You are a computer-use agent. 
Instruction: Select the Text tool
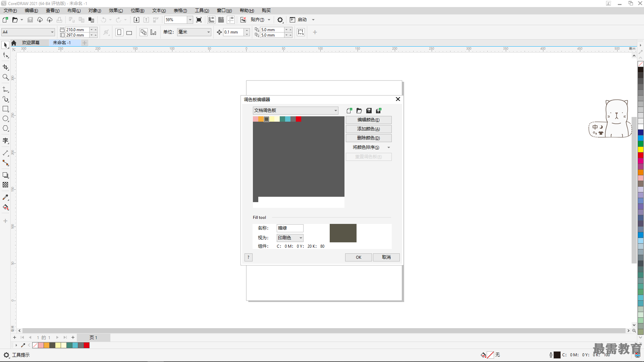point(5,141)
